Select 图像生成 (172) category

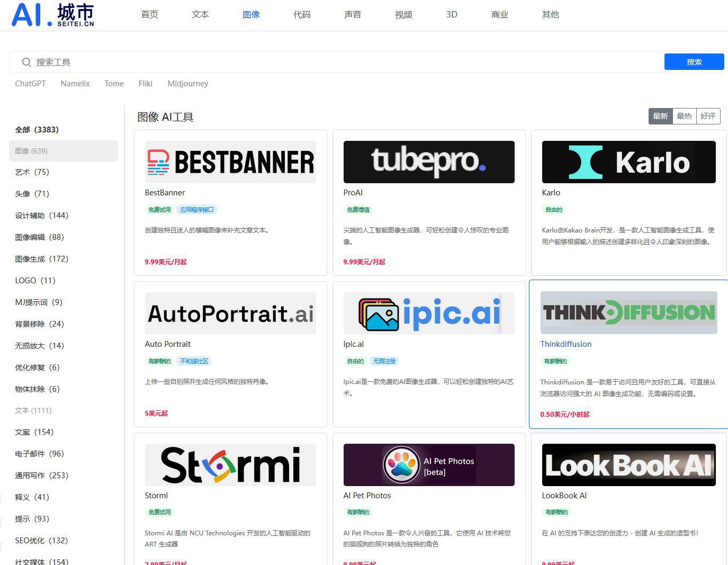(x=42, y=259)
